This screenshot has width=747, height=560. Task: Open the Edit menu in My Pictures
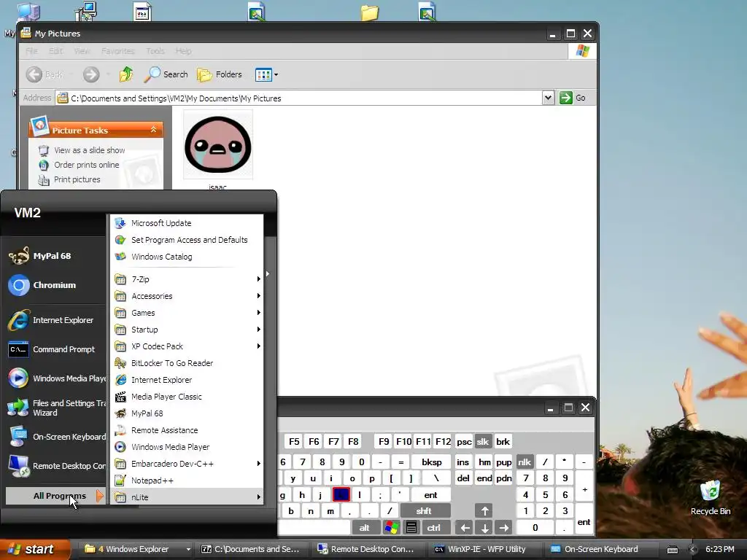55,50
